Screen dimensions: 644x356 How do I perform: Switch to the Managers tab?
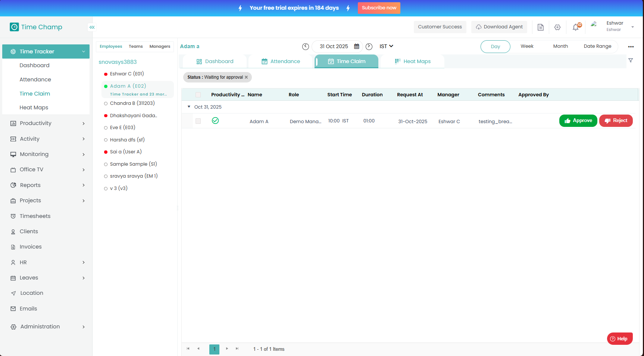[160, 46]
